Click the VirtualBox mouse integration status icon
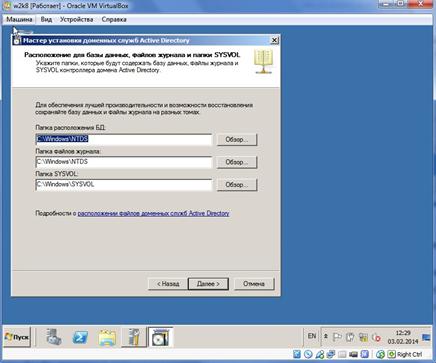The image size is (436, 363). coord(380,354)
